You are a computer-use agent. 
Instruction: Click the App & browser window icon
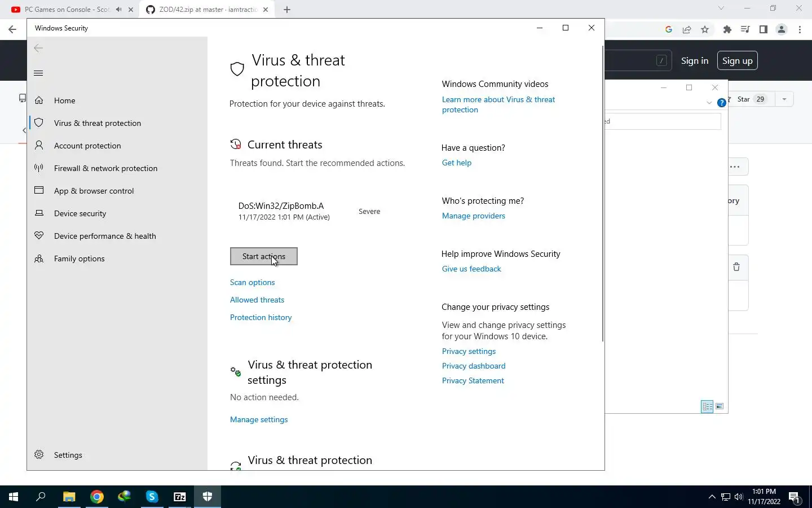pyautogui.click(x=39, y=190)
